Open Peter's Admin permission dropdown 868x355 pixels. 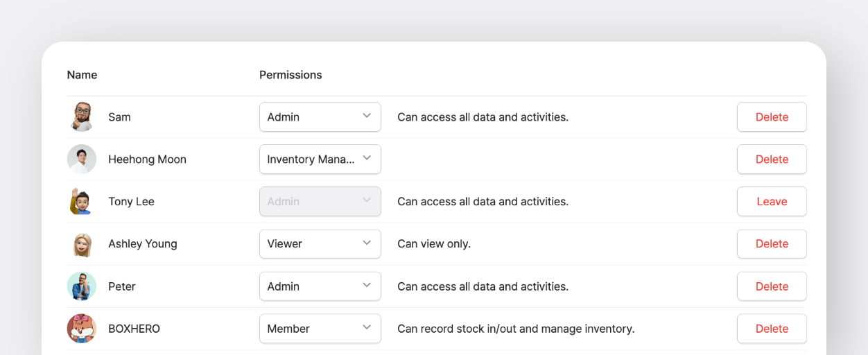pyautogui.click(x=320, y=286)
